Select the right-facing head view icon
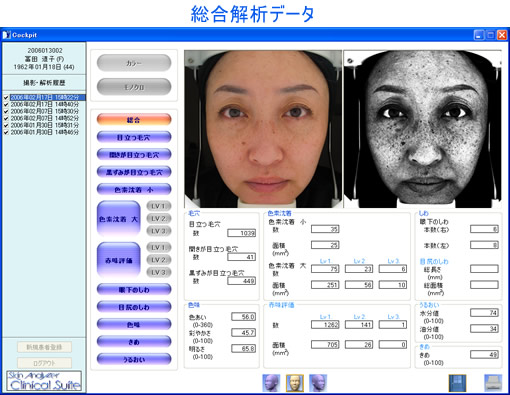The image size is (510, 395). pos(318,383)
